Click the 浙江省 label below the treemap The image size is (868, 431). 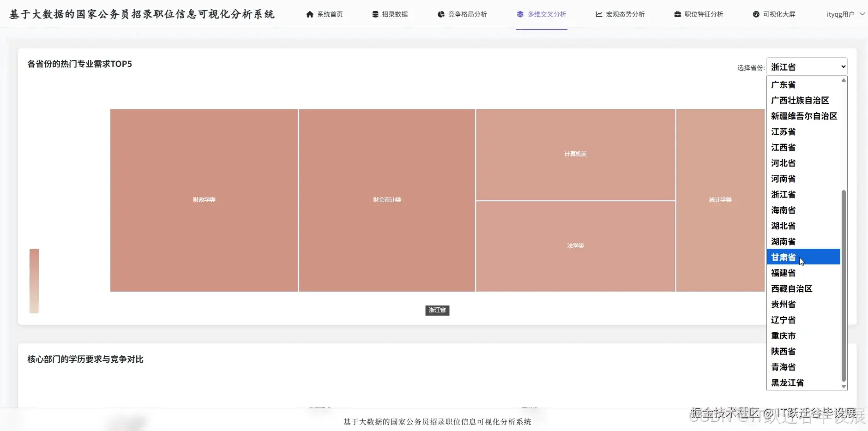pos(437,310)
